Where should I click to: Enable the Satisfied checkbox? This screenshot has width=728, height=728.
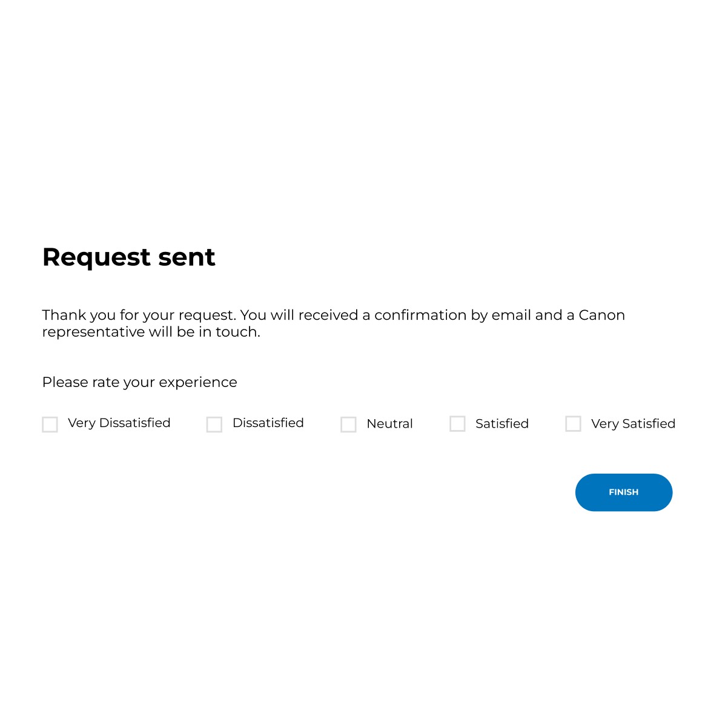pos(457,424)
